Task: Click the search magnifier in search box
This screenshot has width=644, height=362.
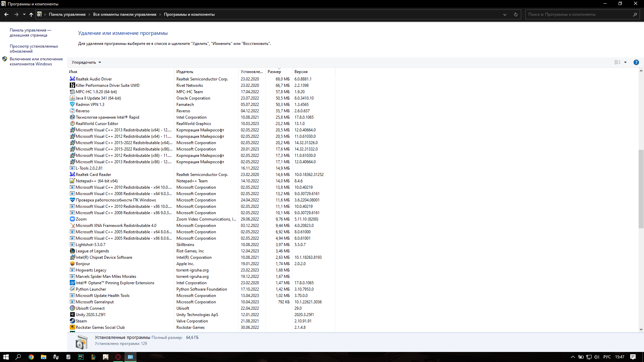Action: [x=635, y=14]
